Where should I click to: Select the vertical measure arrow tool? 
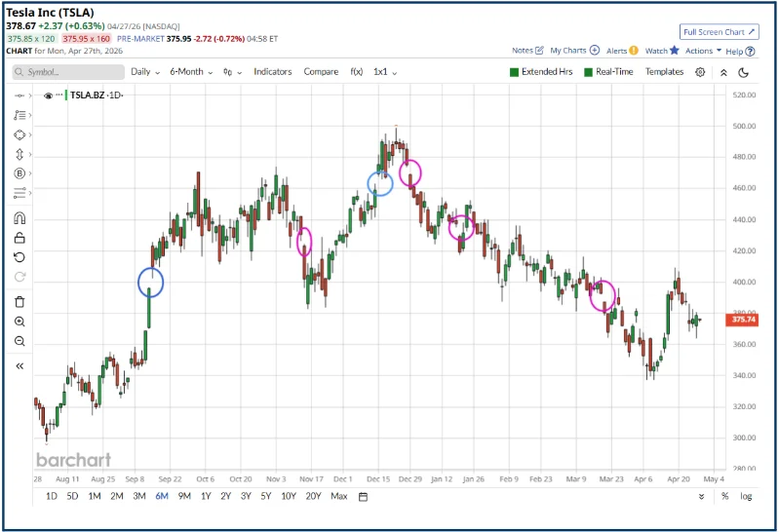click(x=19, y=155)
